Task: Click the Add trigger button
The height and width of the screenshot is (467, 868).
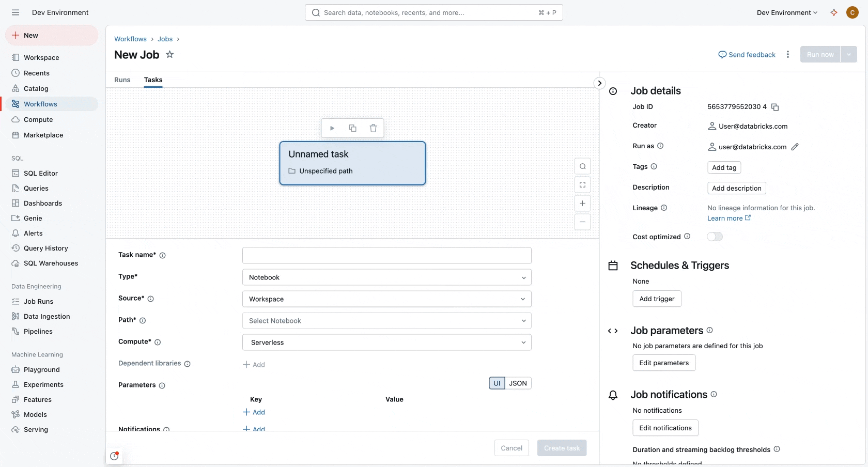Action: [x=657, y=299]
